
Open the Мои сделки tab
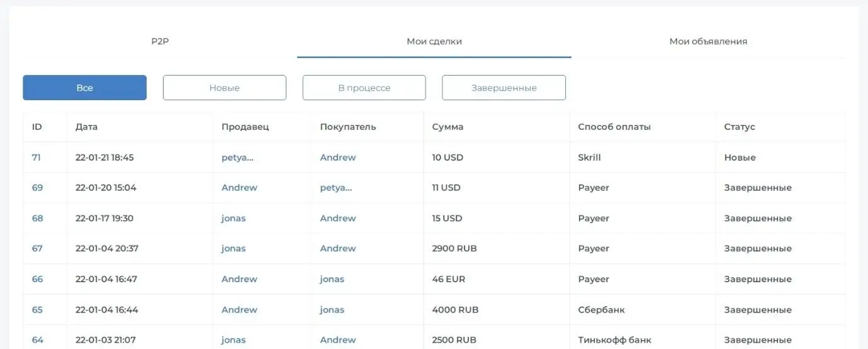coord(434,42)
